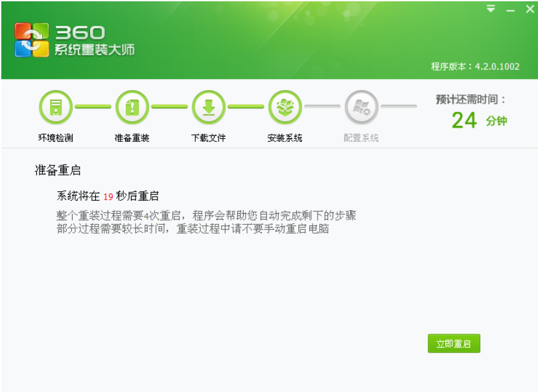
Task: Click the 24 分钟 estimated time display
Action: (x=479, y=121)
